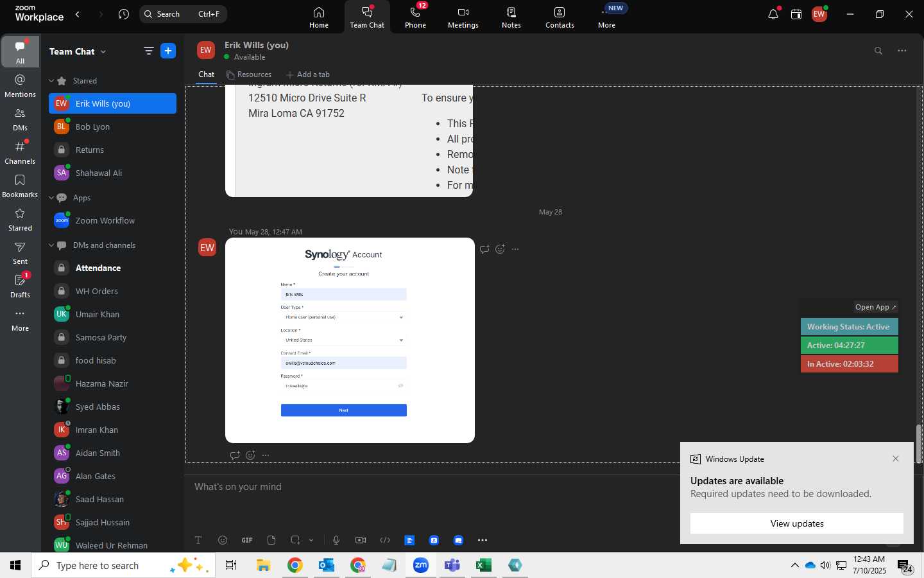The height and width of the screenshot is (578, 924).
Task: Click the Open App button
Action: pos(875,307)
